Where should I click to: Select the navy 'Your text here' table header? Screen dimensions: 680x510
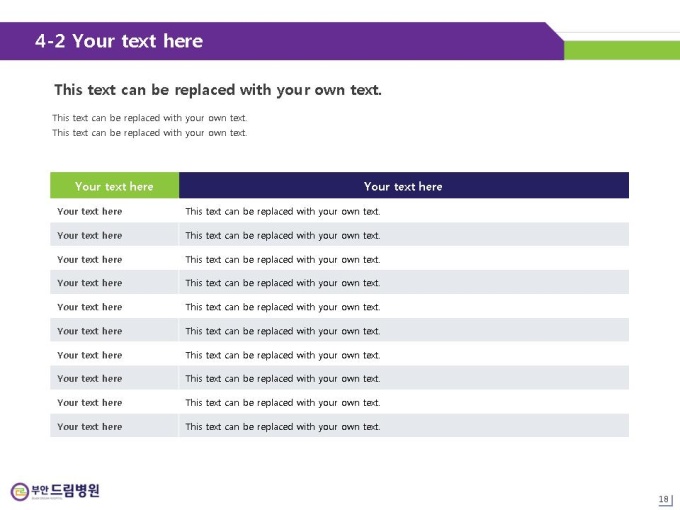click(404, 186)
